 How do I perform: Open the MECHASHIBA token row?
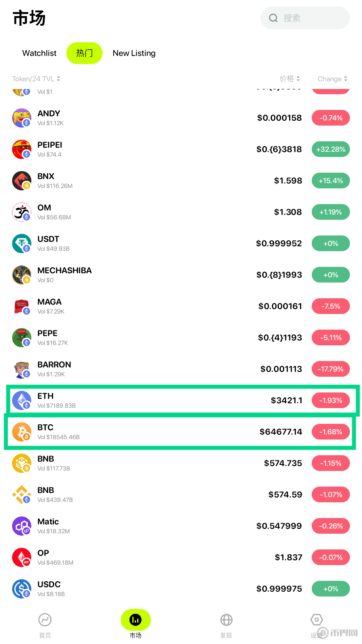[161, 275]
